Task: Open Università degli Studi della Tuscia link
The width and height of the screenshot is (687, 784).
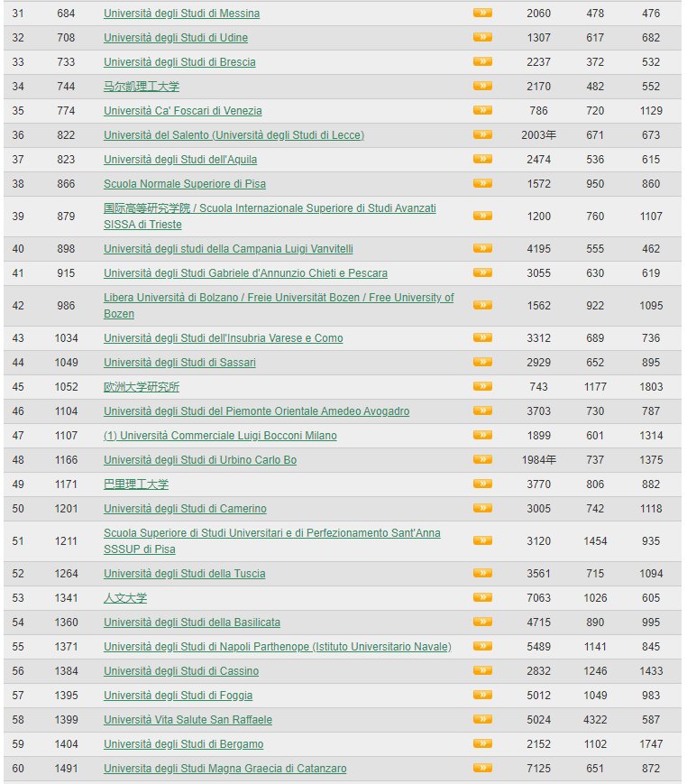Action: tap(184, 574)
